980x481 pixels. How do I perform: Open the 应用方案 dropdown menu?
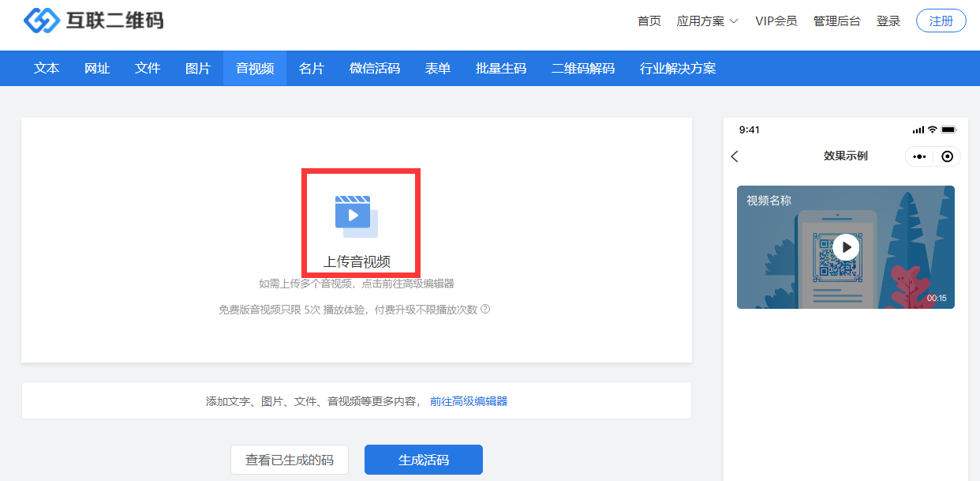click(x=707, y=21)
